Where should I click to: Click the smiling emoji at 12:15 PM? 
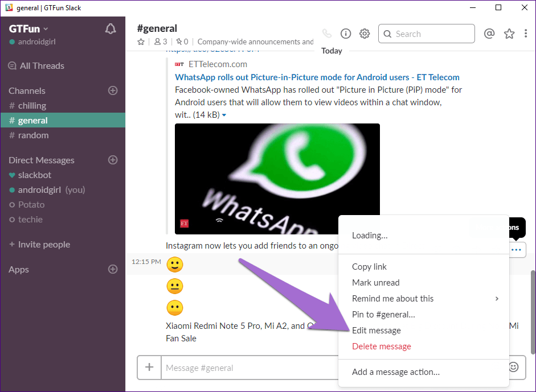point(175,265)
